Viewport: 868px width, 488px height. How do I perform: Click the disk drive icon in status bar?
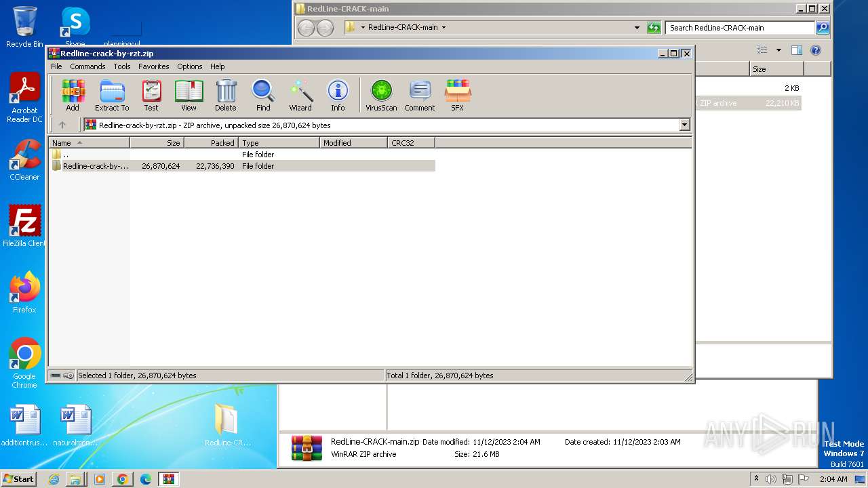(56, 375)
